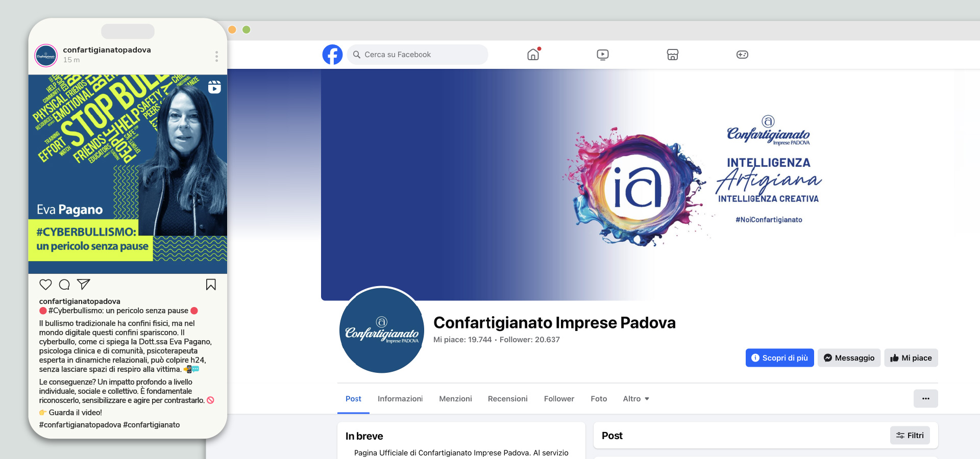Viewport: 980px width, 459px height.
Task: Open the Follower tab
Action: 559,399
